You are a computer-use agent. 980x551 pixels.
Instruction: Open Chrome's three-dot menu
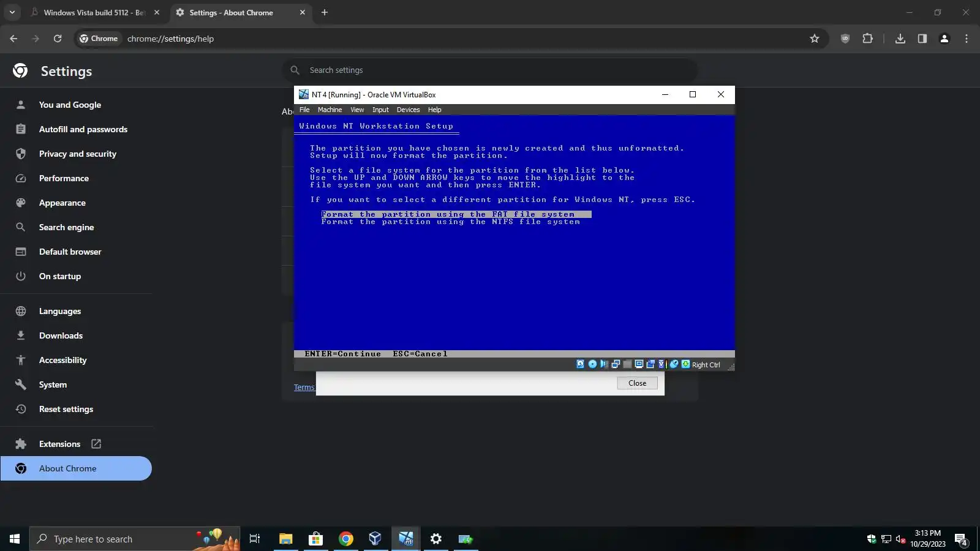(x=967, y=39)
